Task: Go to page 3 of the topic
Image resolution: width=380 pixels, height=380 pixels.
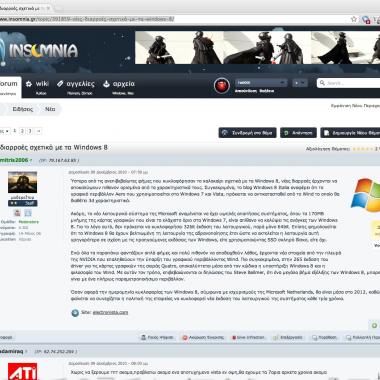Action: pos(30,131)
